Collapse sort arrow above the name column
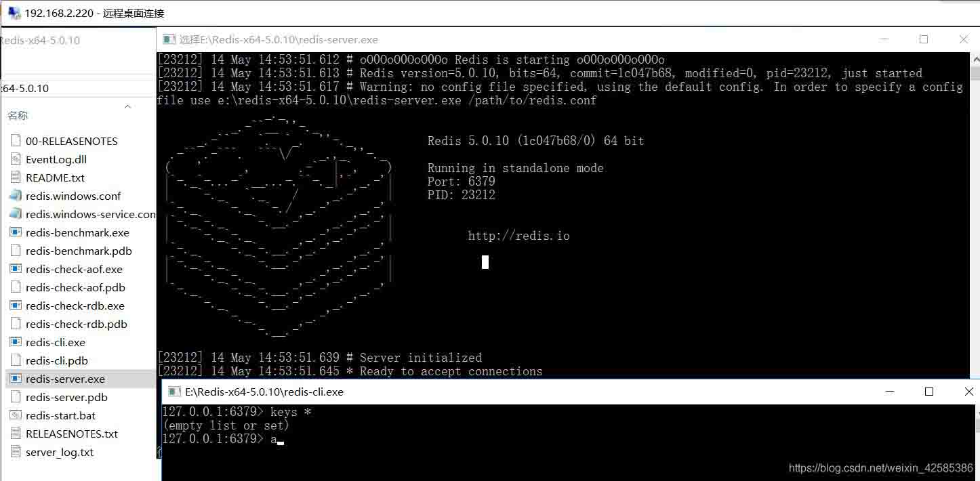 click(127, 106)
